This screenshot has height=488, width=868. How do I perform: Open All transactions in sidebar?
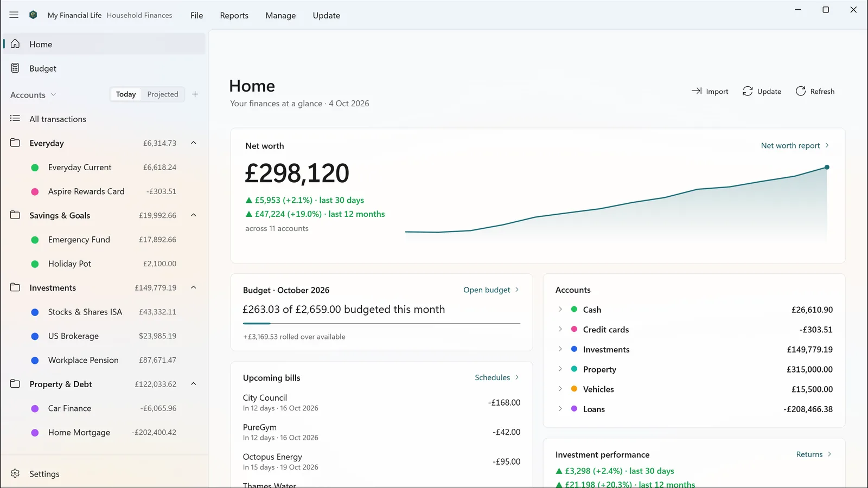pos(104,119)
